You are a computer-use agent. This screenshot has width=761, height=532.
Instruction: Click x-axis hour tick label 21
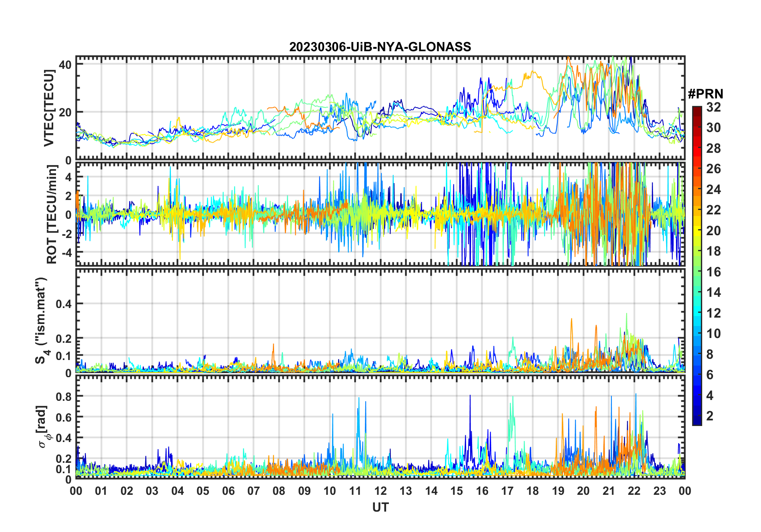click(609, 491)
